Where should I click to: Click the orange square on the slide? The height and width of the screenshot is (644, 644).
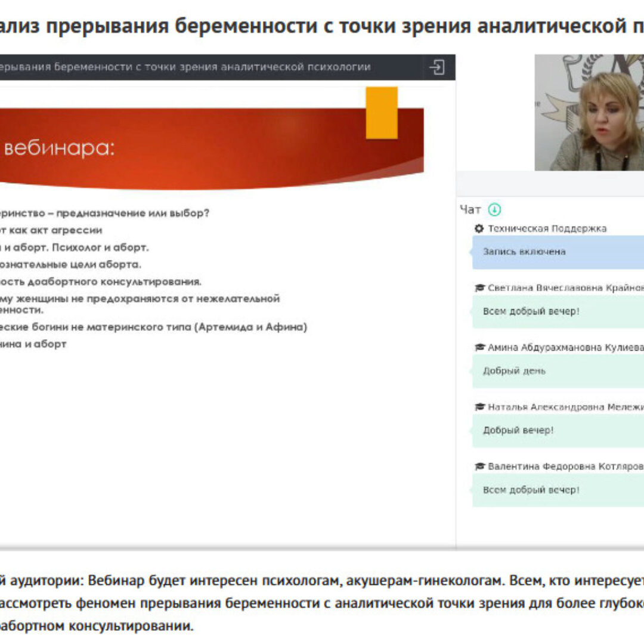point(382,113)
